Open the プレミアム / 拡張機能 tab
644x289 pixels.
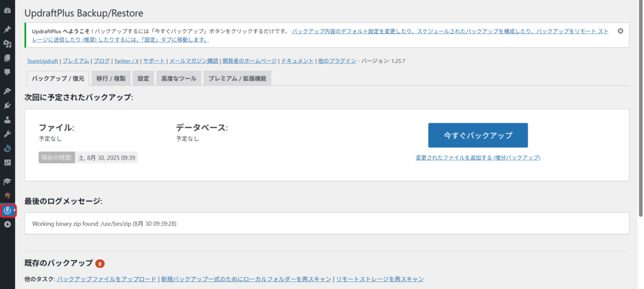(x=237, y=78)
